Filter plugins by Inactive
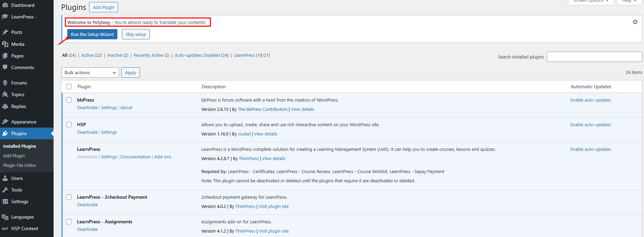Screen dimensions: 644x237 pos(114,55)
